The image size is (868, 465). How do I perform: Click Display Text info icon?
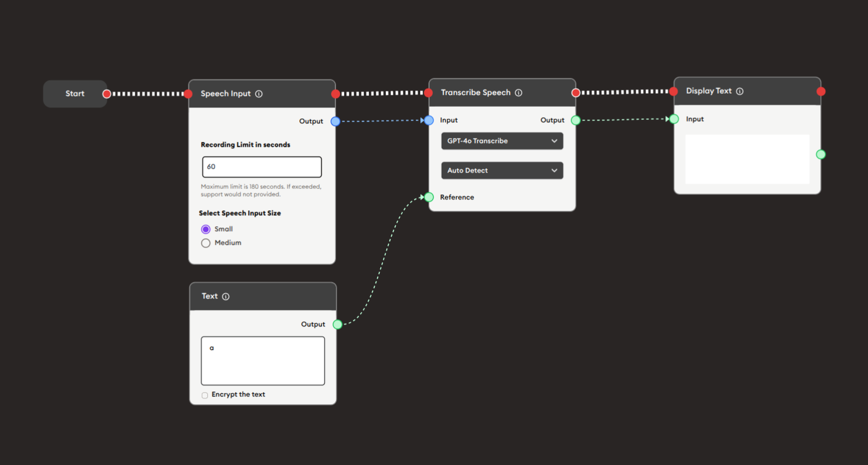point(740,91)
